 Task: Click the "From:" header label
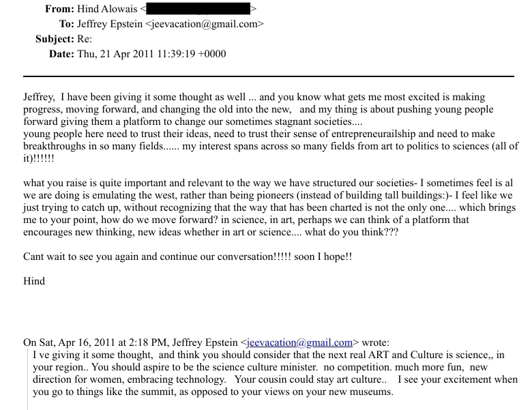[59, 9]
